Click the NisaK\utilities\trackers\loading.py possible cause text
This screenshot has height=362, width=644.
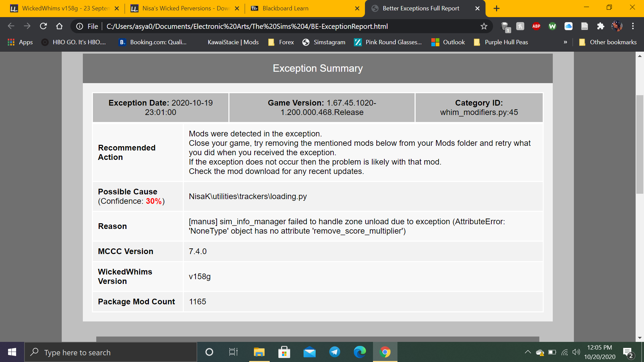(x=248, y=196)
